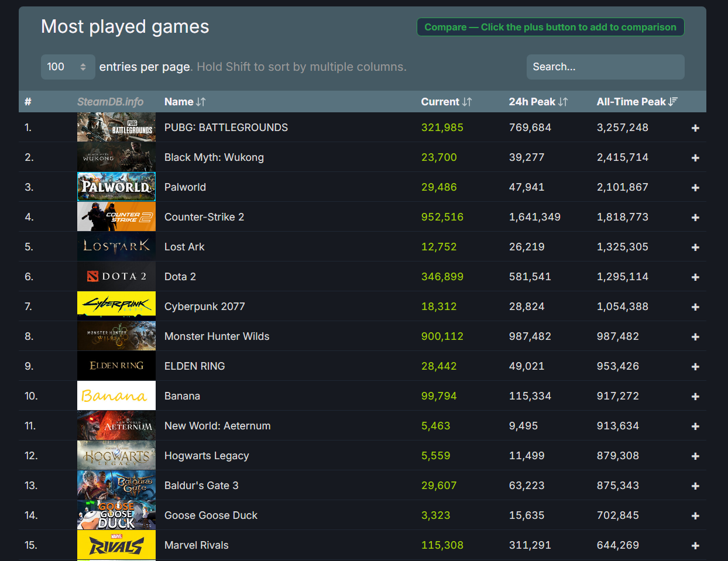This screenshot has width=728, height=561.
Task: Add Marvel Rivals to comparison with plus
Action: coord(695,546)
